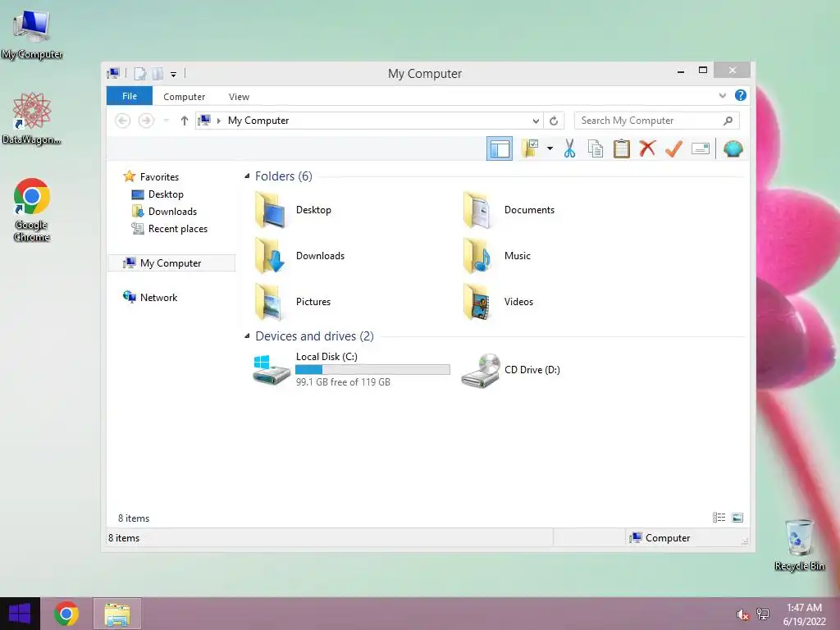Switch to Details view using the status bar button
The image size is (840, 630).
pos(719,518)
